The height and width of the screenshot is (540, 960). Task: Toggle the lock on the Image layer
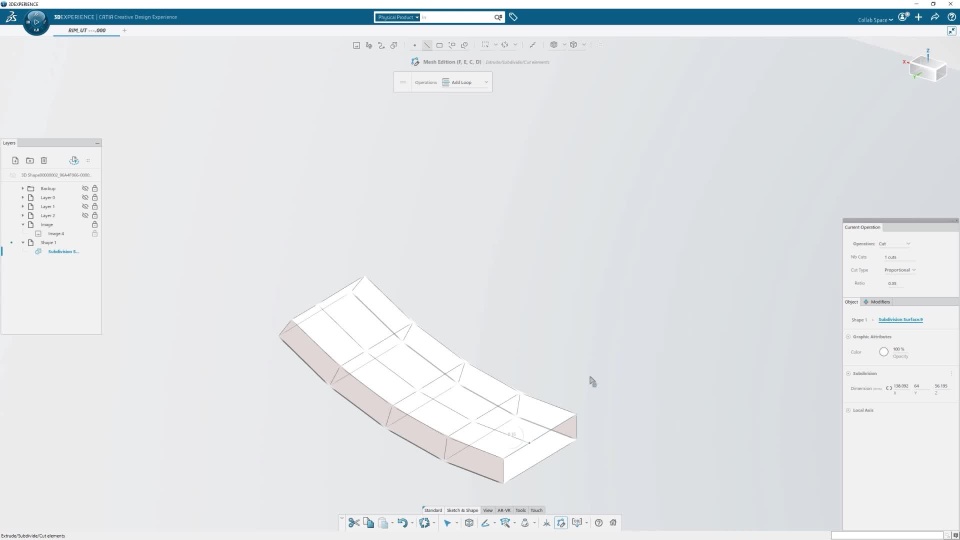[95, 225]
